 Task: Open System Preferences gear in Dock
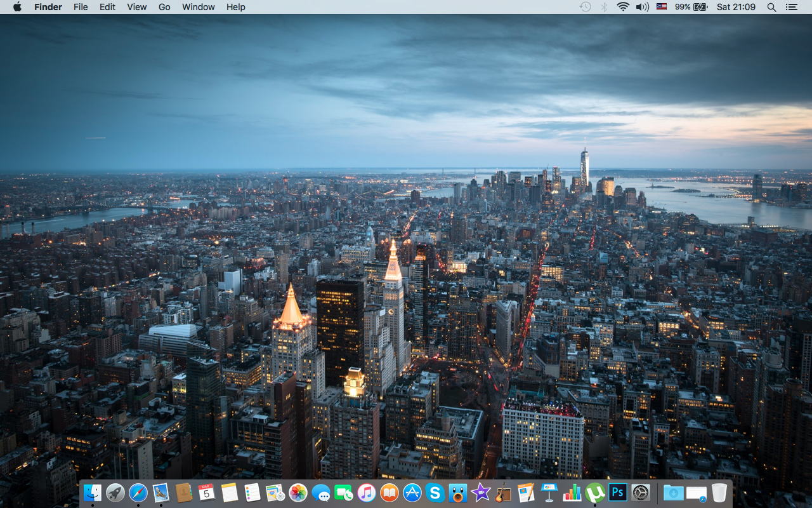click(641, 492)
